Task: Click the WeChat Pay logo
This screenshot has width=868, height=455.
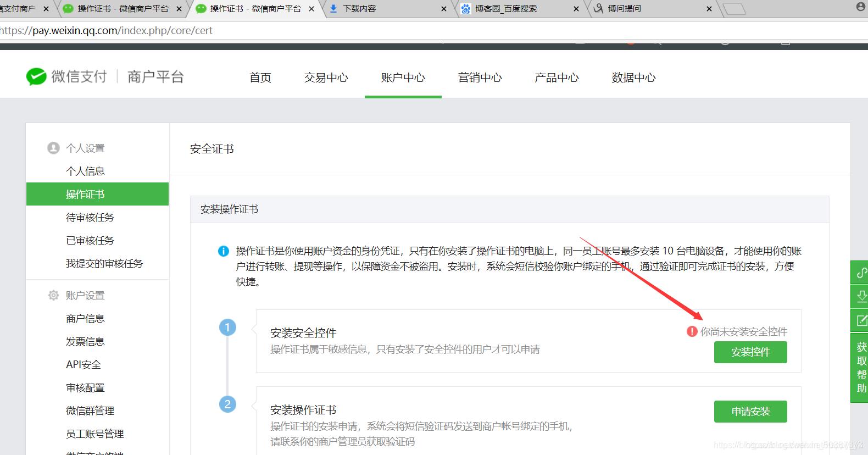Action: (36, 77)
